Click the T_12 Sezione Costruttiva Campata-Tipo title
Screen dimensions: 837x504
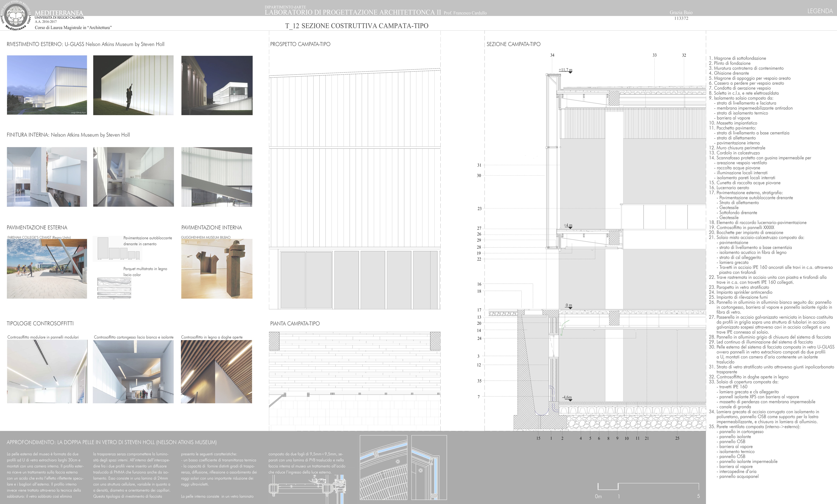pos(357,26)
